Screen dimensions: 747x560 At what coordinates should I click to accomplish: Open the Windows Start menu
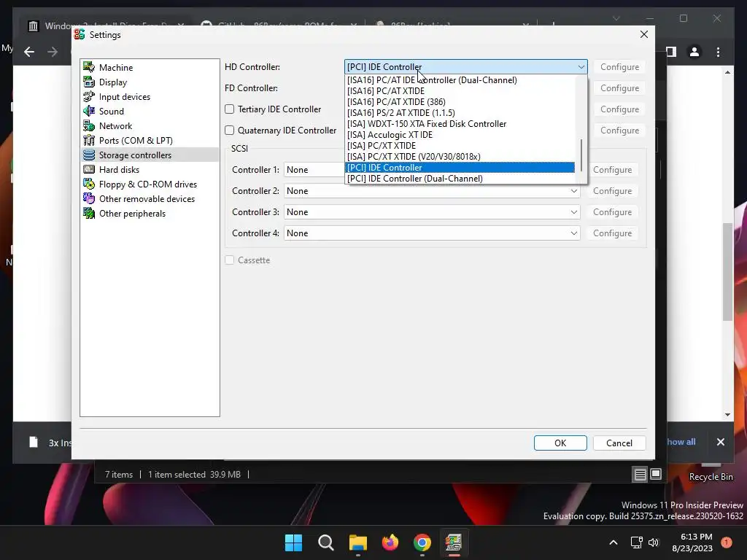point(293,542)
